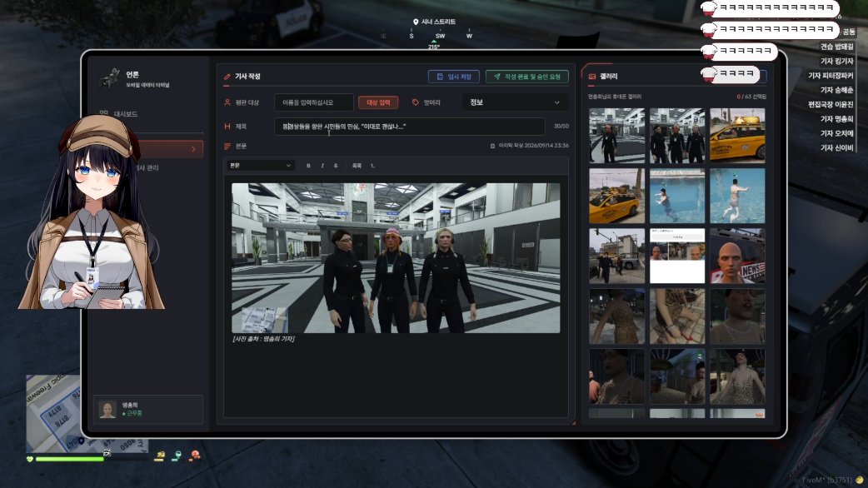Screen dimensions: 868x488
Task: Click the person icon beside 평판 대상
Action: pyautogui.click(x=227, y=102)
